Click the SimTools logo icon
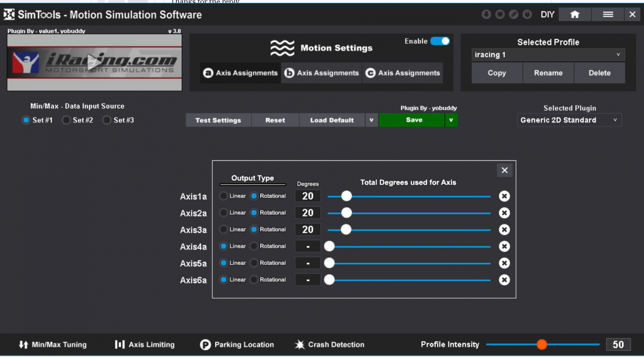 [x=9, y=14]
